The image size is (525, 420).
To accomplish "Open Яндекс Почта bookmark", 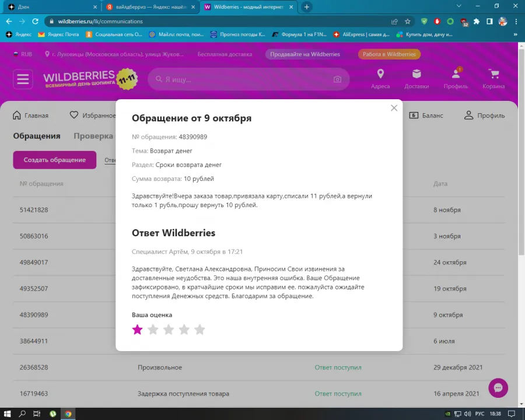I will tap(58, 34).
